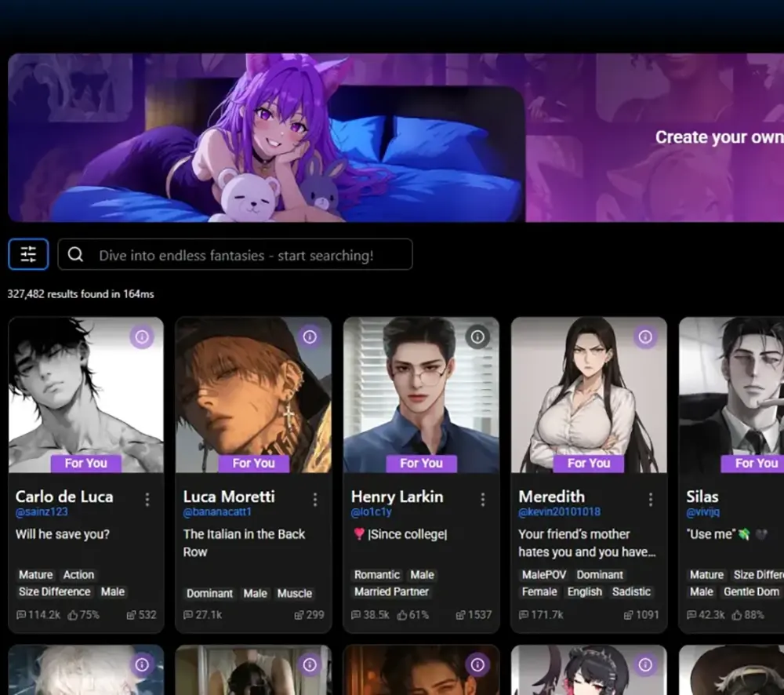
Task: Click the Create your own banner
Action: pos(719,137)
